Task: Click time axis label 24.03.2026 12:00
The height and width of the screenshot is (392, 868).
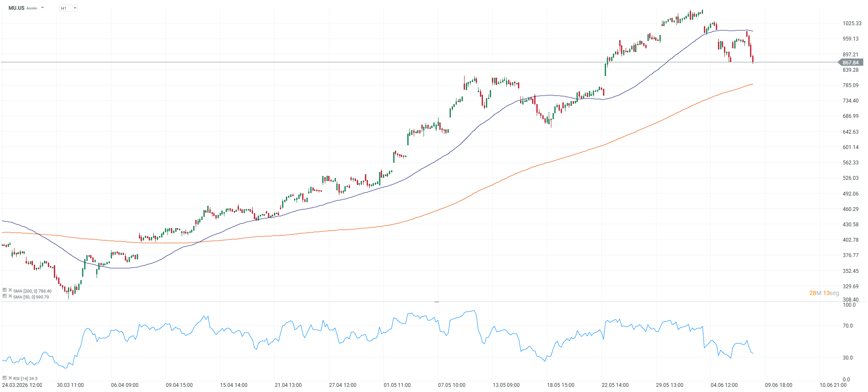Action: 22,385
